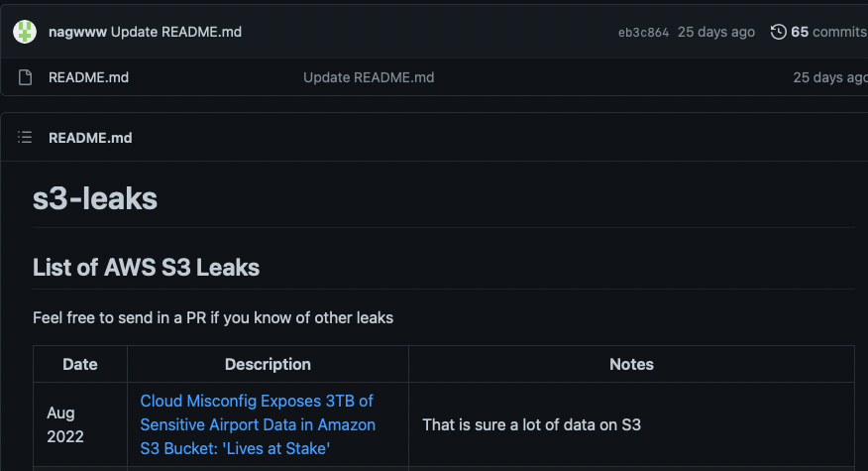Click the Notes column header
The width and height of the screenshot is (868, 471).
pyautogui.click(x=631, y=364)
